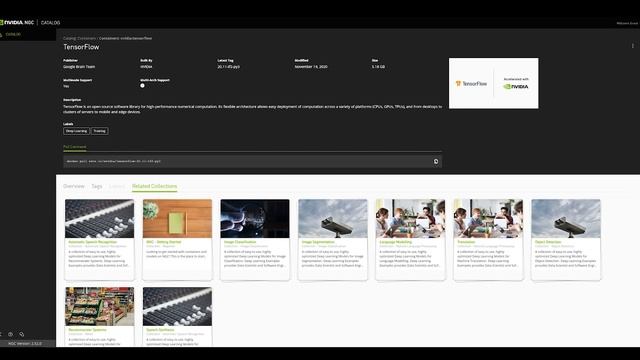Click the 'Yes' value under Multinode Support
Image resolution: width=640 pixels, height=360 pixels.
66,86
